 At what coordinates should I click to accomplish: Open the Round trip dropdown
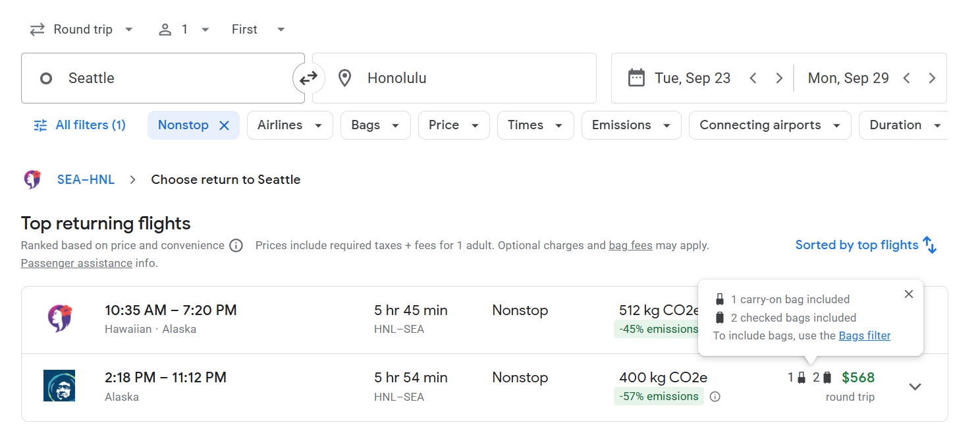pos(82,30)
